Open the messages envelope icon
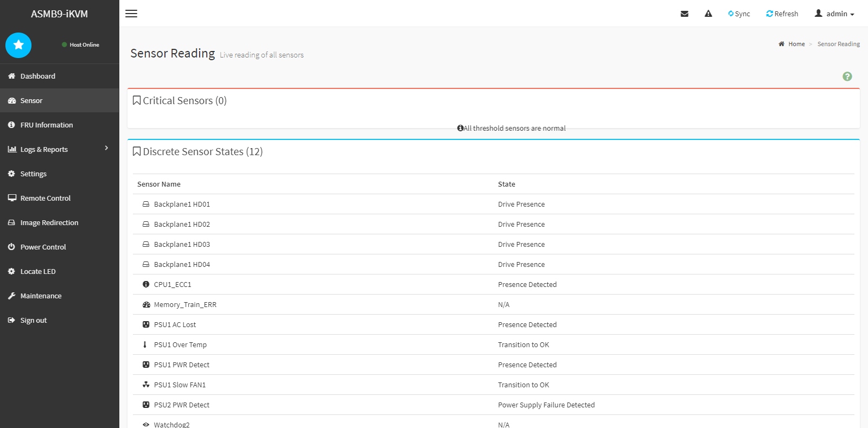Image resolution: width=868 pixels, height=428 pixels. pyautogui.click(x=685, y=14)
